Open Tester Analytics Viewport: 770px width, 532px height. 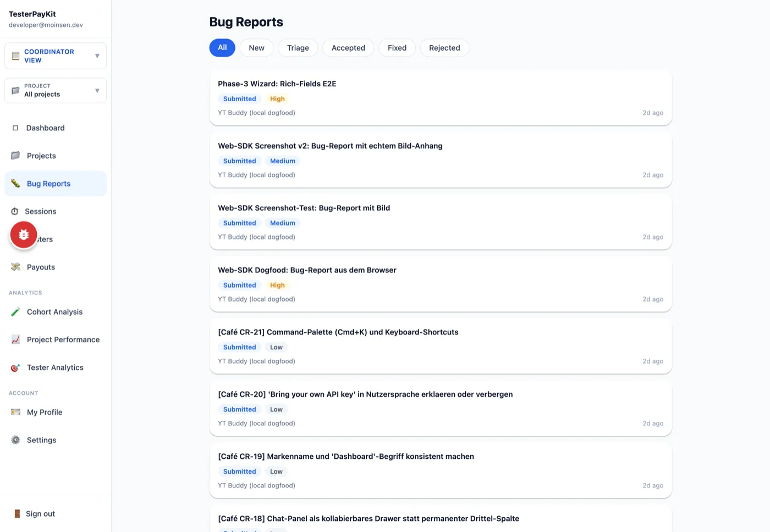click(x=56, y=368)
